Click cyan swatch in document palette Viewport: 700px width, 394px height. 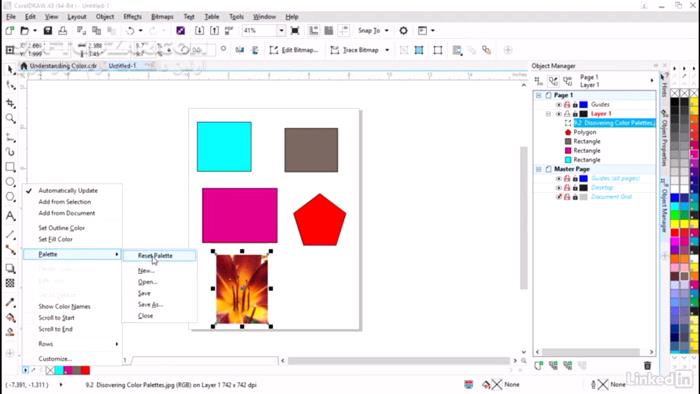pos(59,370)
